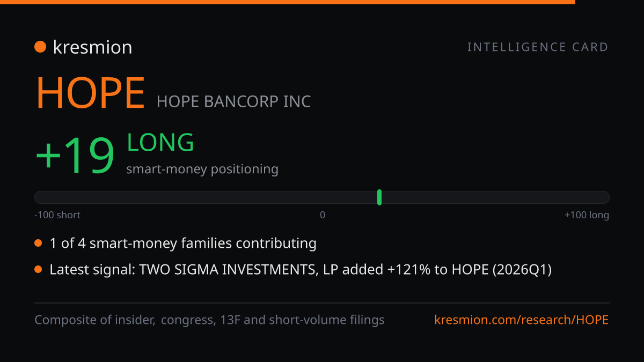Click the 1 of 4 smart-money families line
Image resolution: width=644 pixels, height=362 pixels.
pyautogui.click(x=183, y=243)
